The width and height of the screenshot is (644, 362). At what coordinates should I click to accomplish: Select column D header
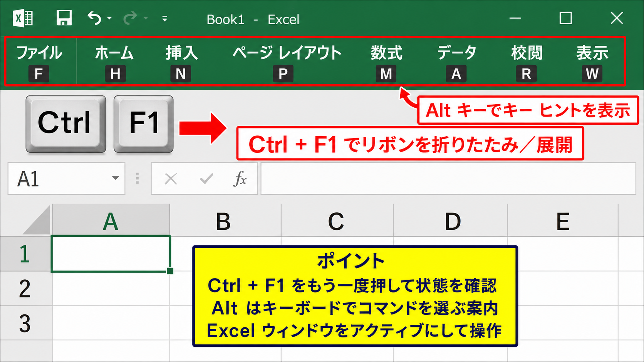click(x=451, y=221)
